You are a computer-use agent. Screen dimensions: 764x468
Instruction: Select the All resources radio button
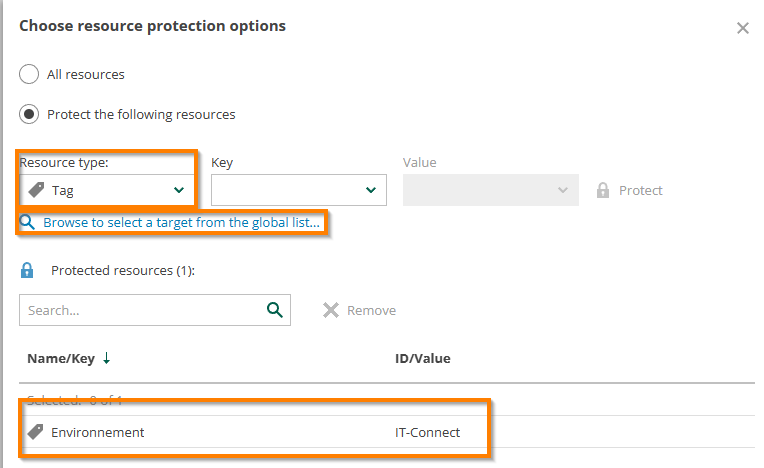(x=30, y=74)
